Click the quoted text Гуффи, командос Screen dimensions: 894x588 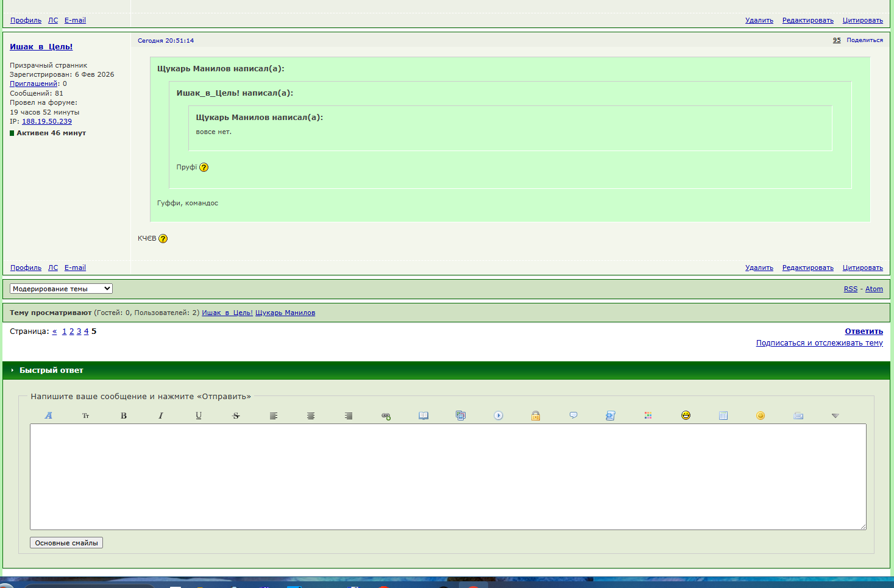point(188,203)
